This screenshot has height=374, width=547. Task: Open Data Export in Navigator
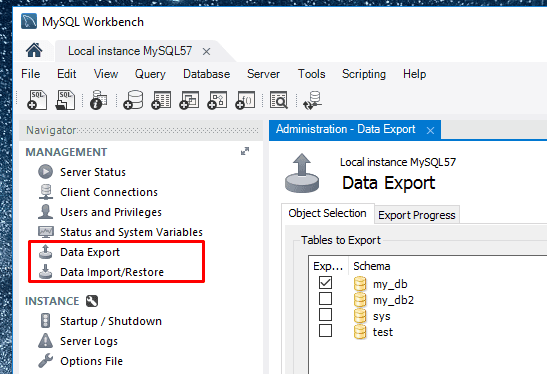click(x=90, y=252)
